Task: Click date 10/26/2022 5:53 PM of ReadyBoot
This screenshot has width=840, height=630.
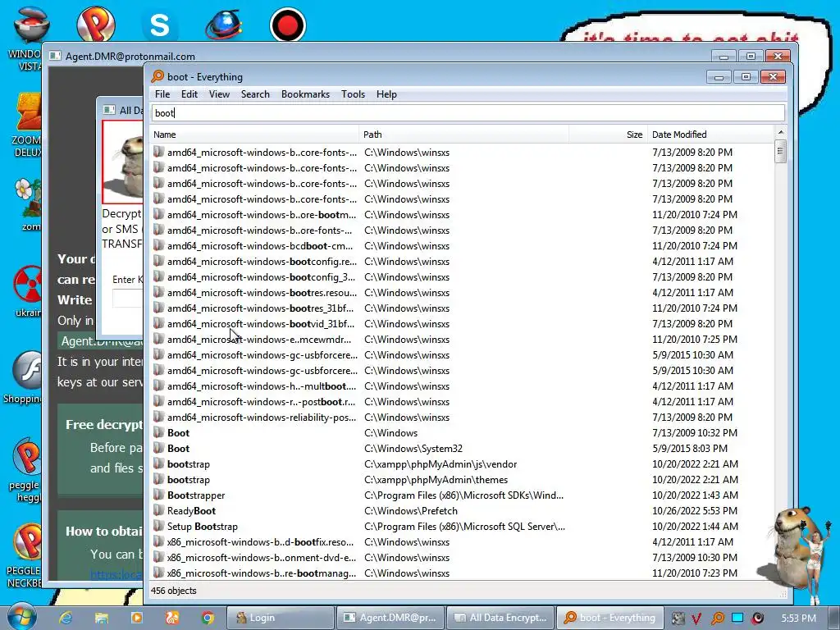Action: click(x=694, y=511)
